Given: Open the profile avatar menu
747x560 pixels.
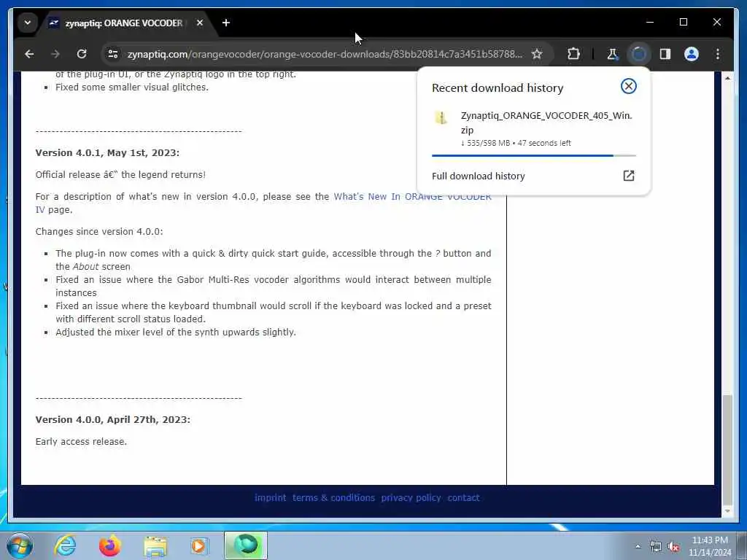Looking at the screenshot, I should click(x=692, y=54).
